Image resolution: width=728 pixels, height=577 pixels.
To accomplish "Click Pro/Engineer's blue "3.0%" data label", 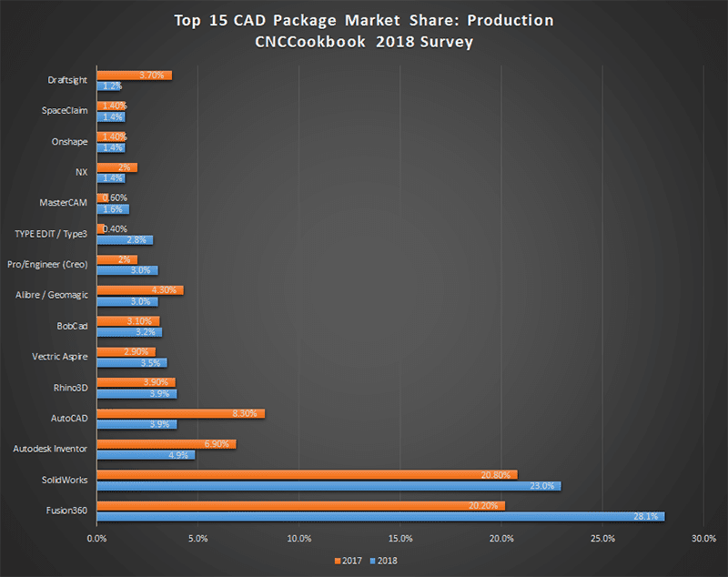I will coord(140,270).
